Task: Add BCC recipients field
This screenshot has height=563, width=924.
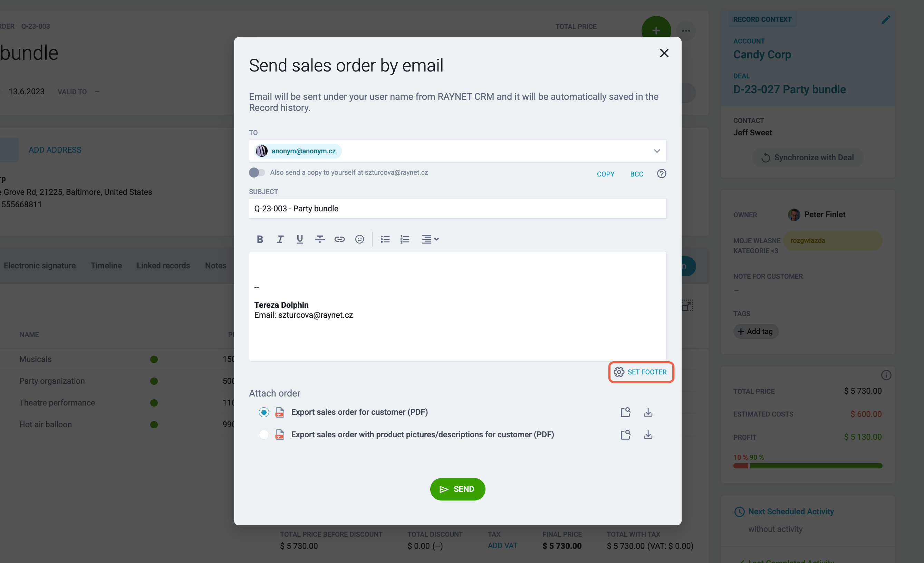Action: pos(636,174)
